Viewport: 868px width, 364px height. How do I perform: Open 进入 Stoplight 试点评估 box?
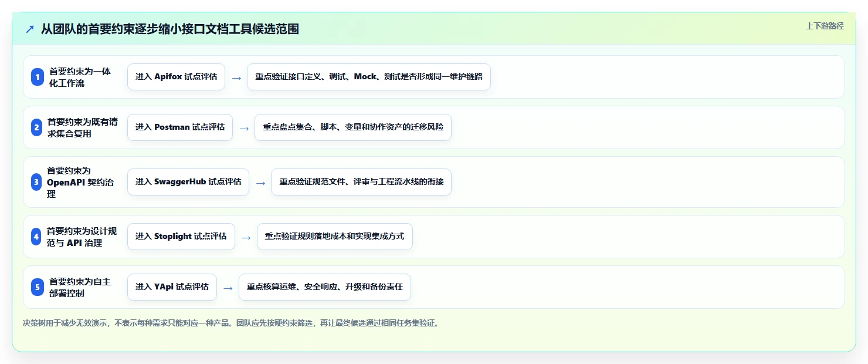click(x=181, y=237)
